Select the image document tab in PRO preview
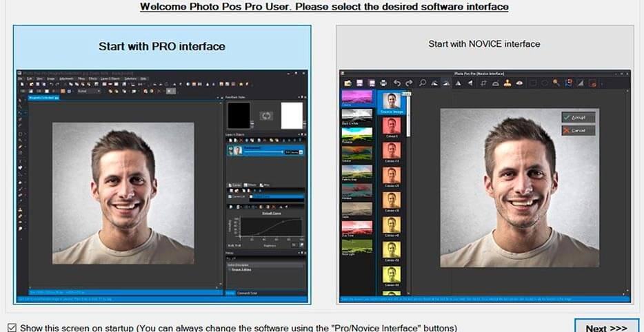The height and width of the screenshot is (332, 644). 45,98
